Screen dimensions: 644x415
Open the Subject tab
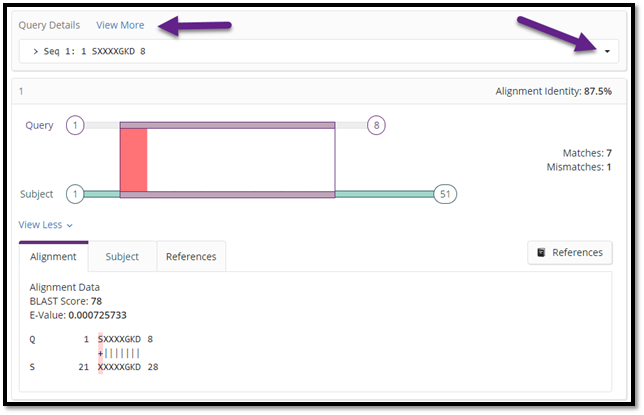coord(122,257)
